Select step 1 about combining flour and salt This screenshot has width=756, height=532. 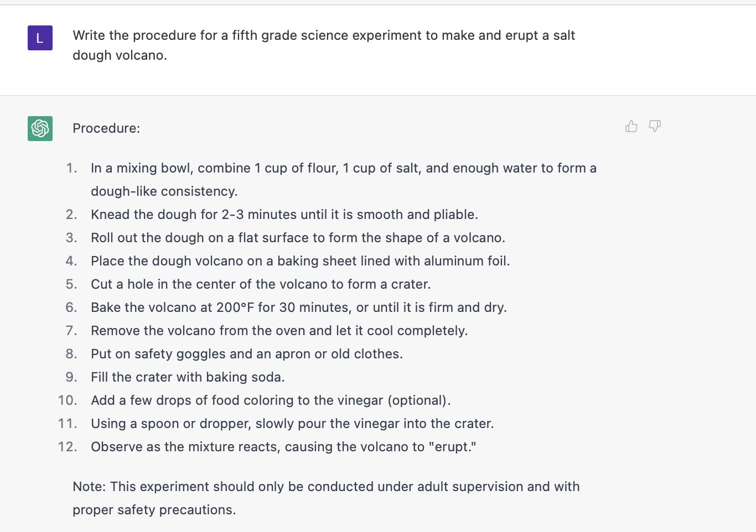pos(343,168)
